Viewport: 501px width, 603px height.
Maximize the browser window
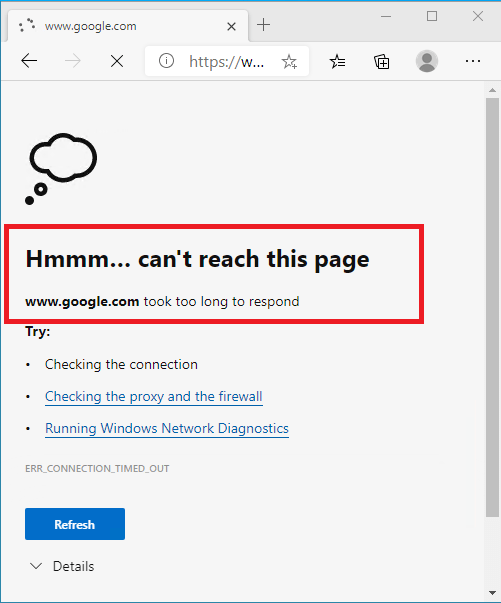coord(432,16)
